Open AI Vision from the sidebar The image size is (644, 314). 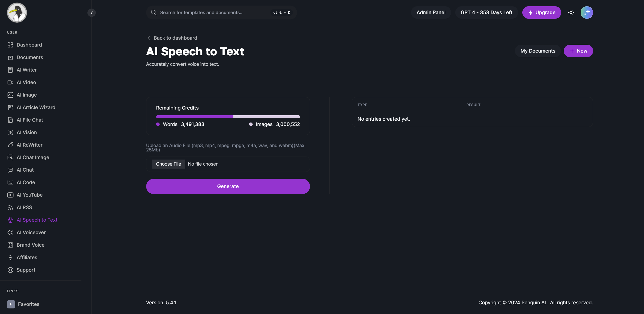click(x=27, y=132)
